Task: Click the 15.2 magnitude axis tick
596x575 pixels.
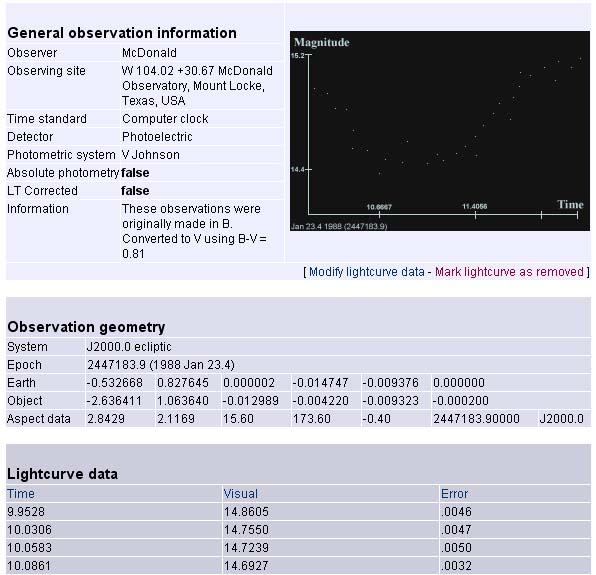Action: (x=298, y=55)
